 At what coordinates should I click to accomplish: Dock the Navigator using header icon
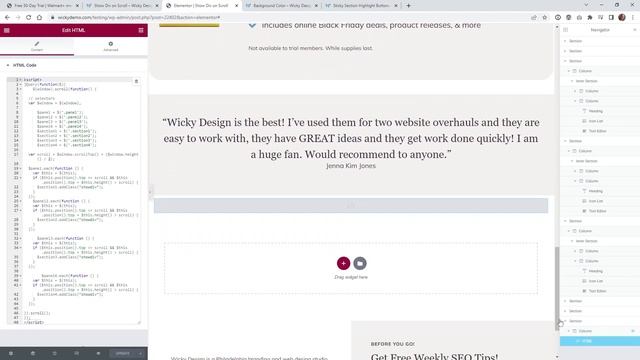pyautogui.click(x=565, y=30)
